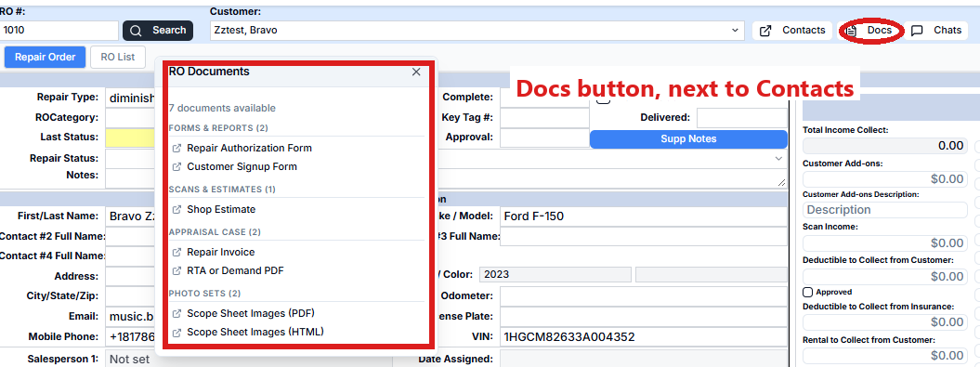
Task: Click the Delivered date field
Action: click(742, 118)
